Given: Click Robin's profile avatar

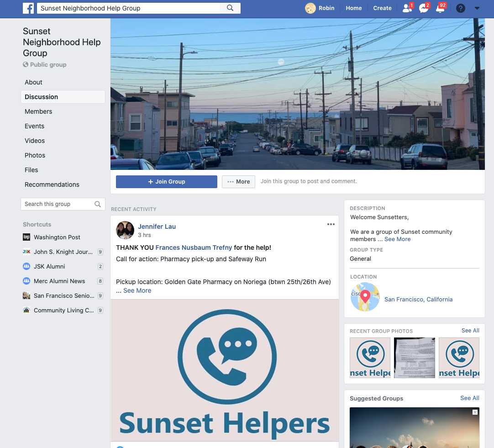Looking at the screenshot, I should pos(310,8).
